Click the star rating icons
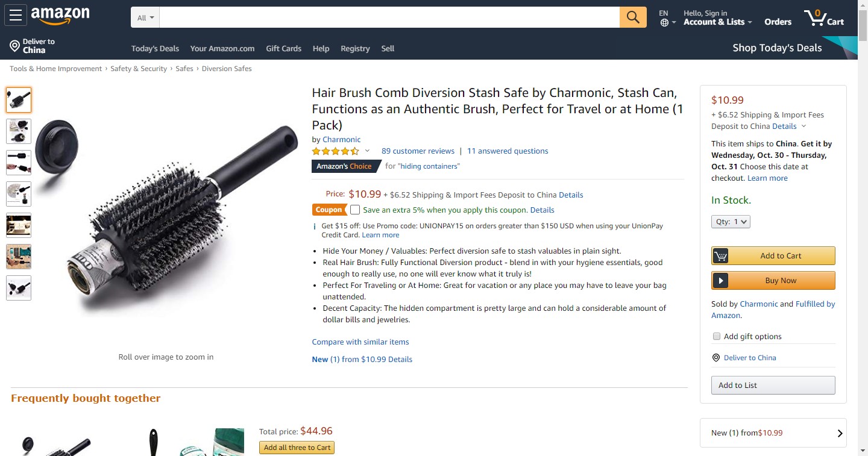The width and height of the screenshot is (868, 456). (336, 151)
